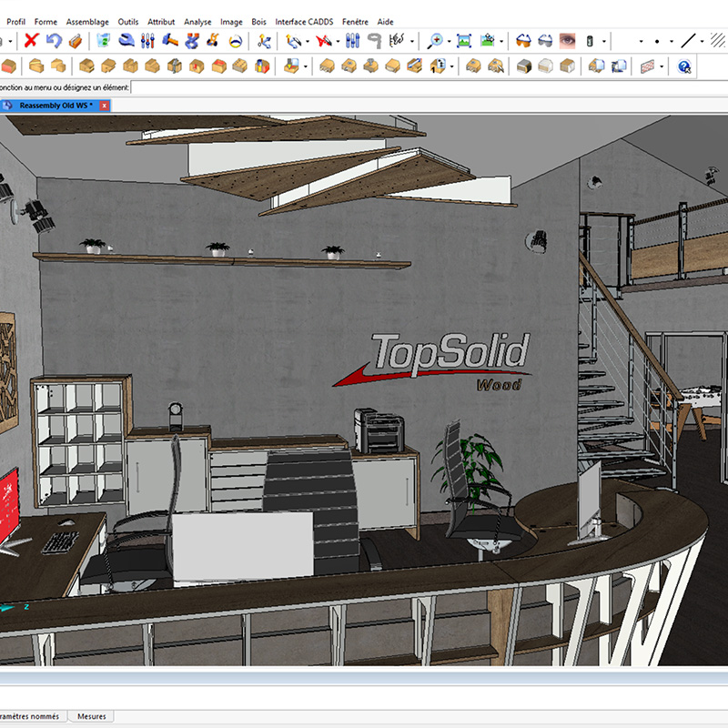Click the orange hand-truck icon
728x728 pixels.
tap(214, 41)
